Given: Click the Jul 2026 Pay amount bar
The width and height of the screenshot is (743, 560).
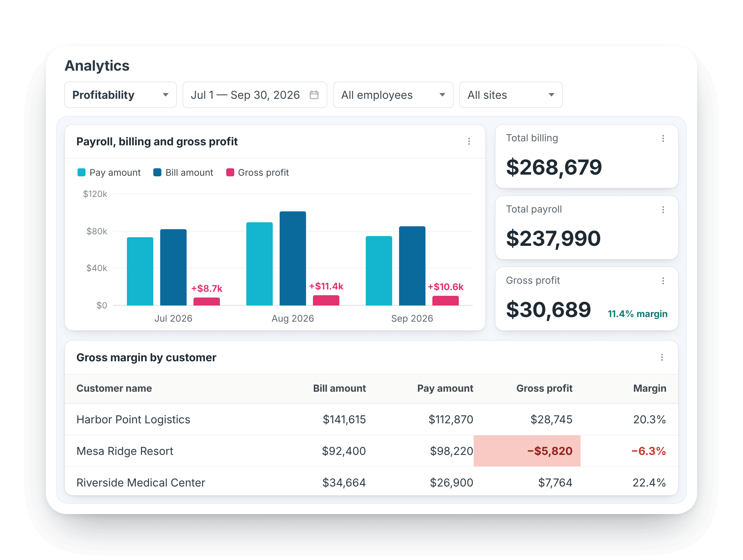Looking at the screenshot, I should (x=140, y=271).
